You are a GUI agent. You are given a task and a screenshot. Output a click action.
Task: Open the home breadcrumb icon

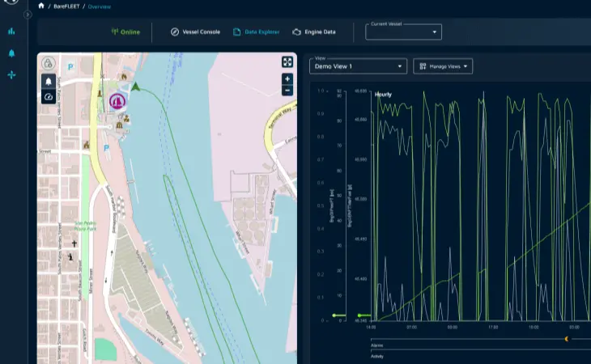point(41,6)
